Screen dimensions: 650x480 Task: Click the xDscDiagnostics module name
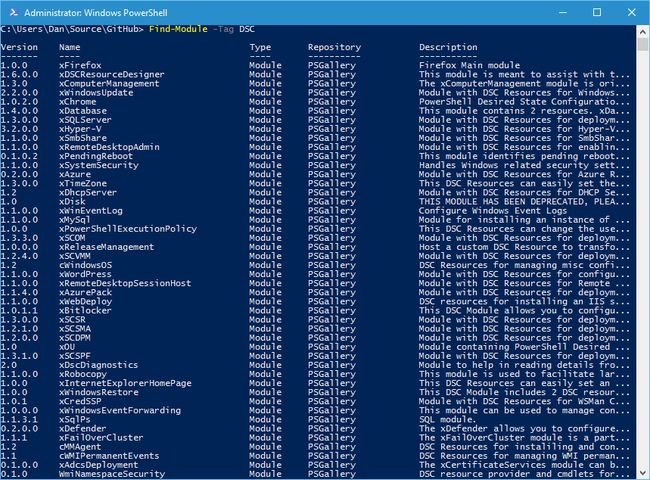tap(99, 365)
